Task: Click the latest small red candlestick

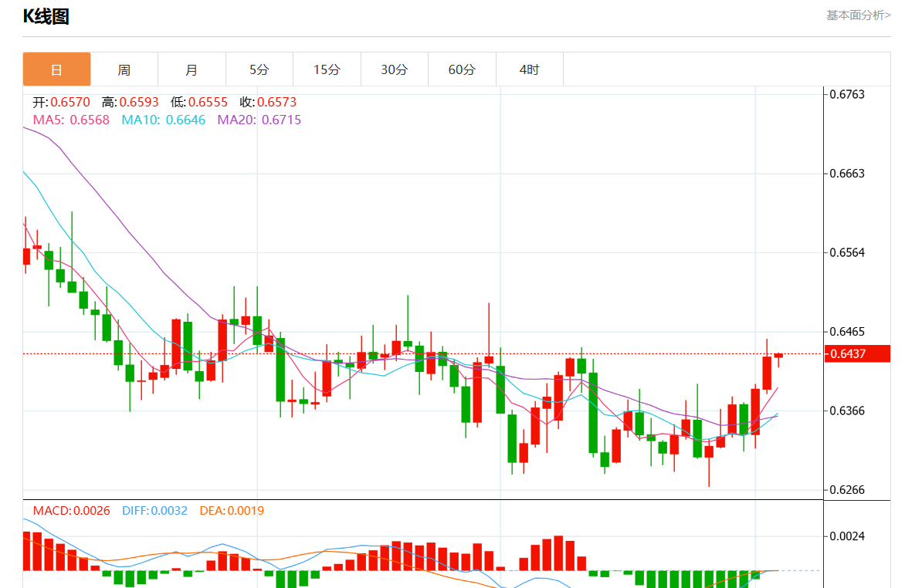Action: (x=778, y=357)
